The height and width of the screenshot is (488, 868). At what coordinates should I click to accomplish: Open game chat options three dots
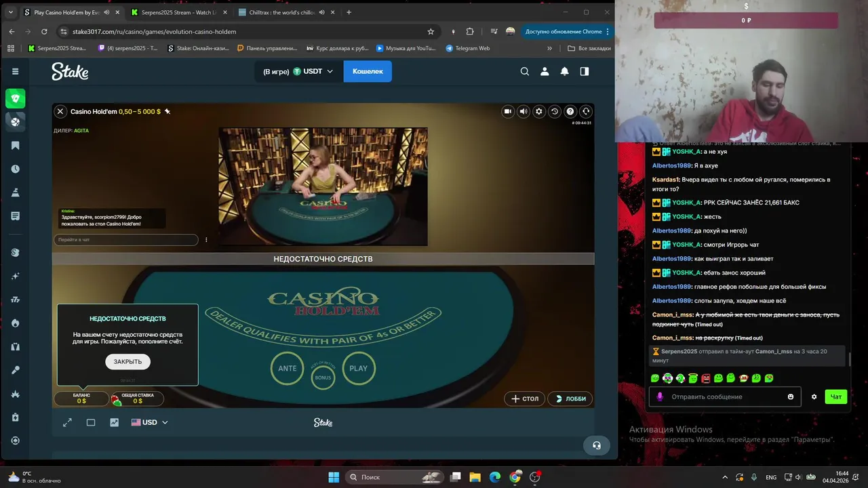click(206, 240)
